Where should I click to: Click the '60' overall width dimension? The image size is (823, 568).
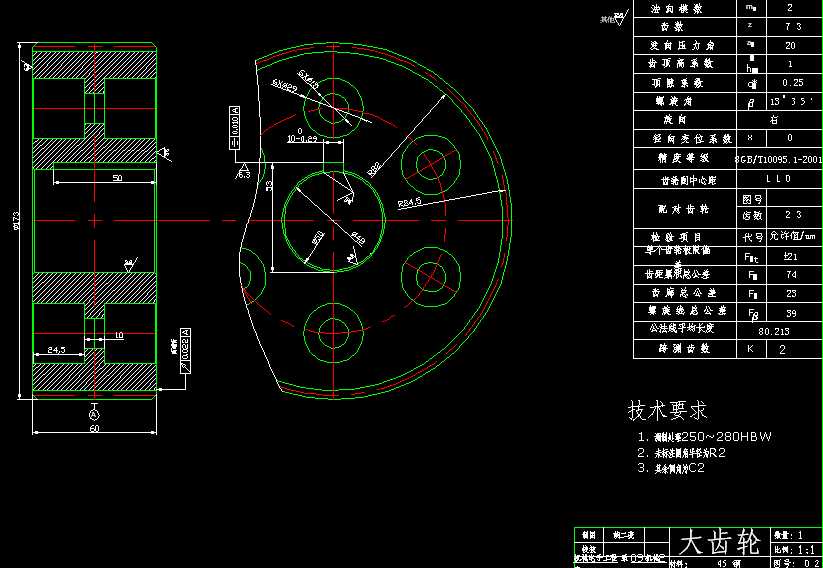(94, 428)
